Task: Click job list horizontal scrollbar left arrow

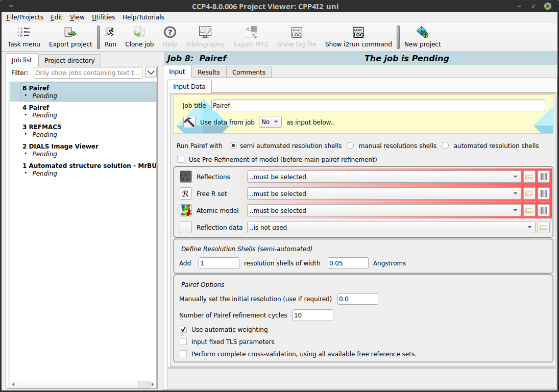Action: pyautogui.click(x=14, y=384)
